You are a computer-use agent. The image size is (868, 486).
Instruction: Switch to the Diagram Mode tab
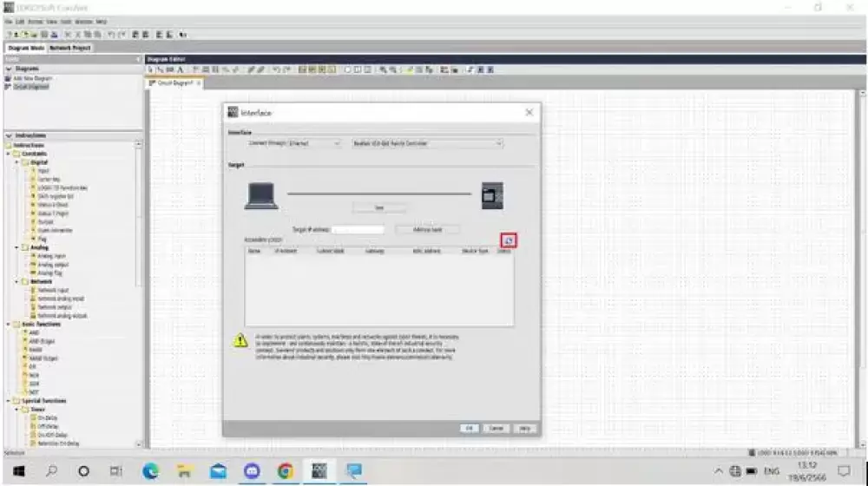tap(26, 48)
